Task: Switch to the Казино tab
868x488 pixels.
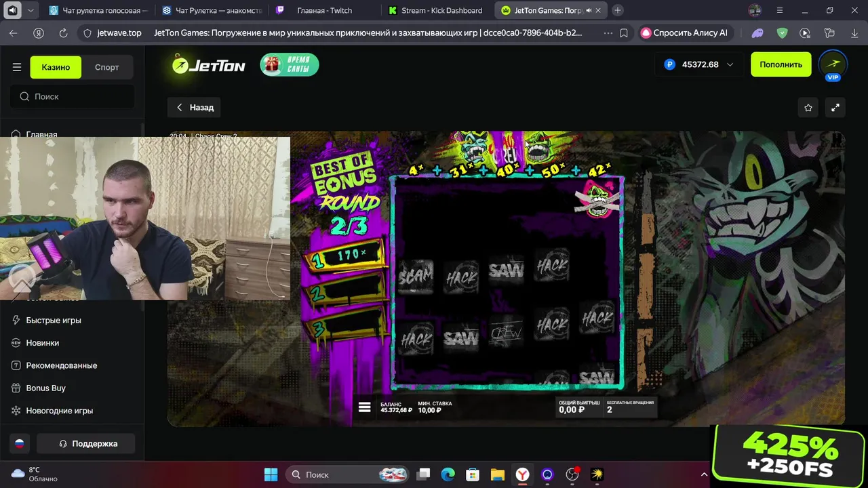Action: pos(56,67)
